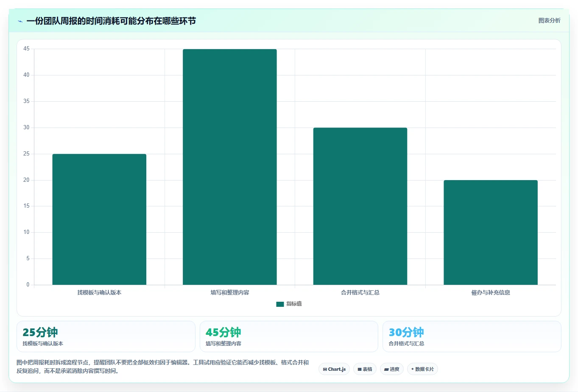The image size is (578, 392).
Task: Open the 45分钟 data card
Action: pyautogui.click(x=289, y=336)
